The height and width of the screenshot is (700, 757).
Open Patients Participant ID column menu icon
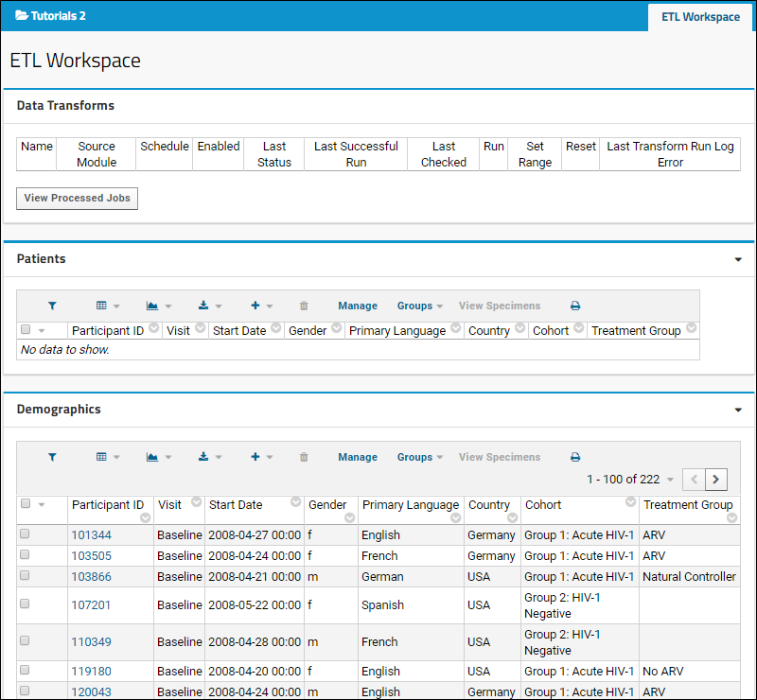click(153, 328)
